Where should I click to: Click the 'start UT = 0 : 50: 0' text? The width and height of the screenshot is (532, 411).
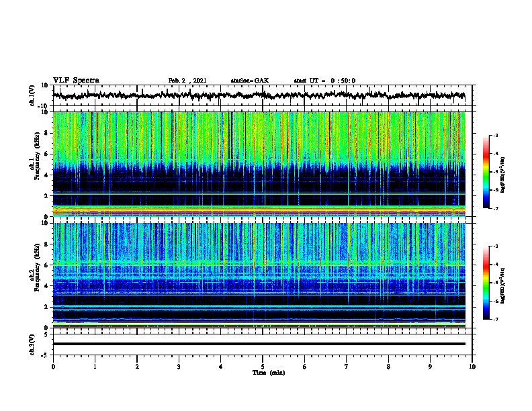point(324,81)
